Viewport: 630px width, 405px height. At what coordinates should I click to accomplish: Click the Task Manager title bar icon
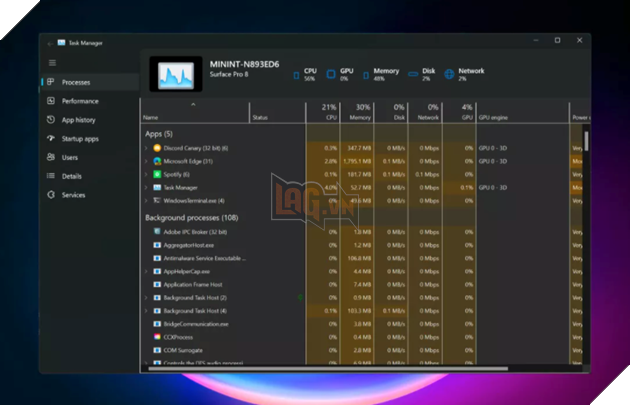pyautogui.click(x=61, y=43)
